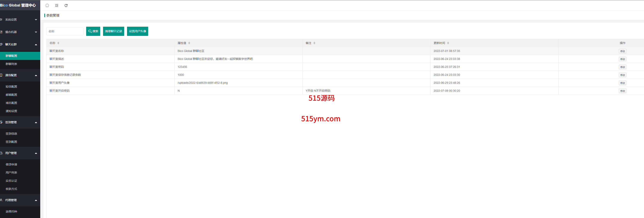The width and height of the screenshot is (644, 218).
Task: Open the 短信配置 menu item
Action: [x=12, y=87]
